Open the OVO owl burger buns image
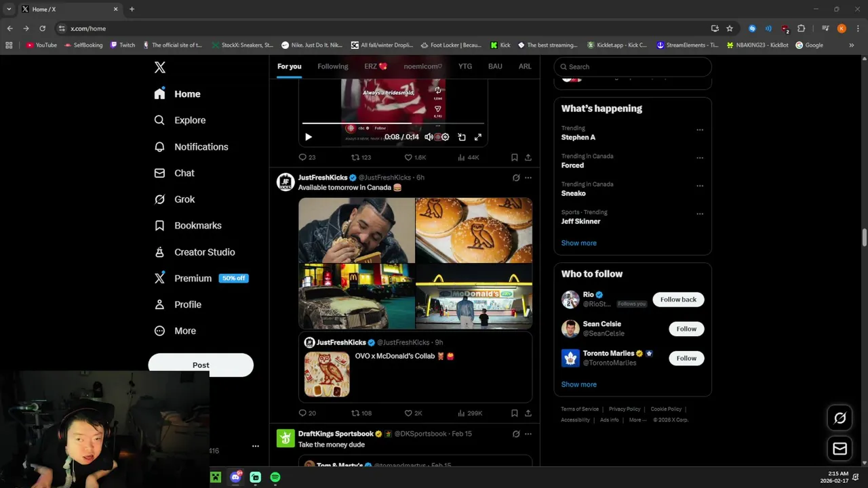The width and height of the screenshot is (868, 488). pos(474,230)
